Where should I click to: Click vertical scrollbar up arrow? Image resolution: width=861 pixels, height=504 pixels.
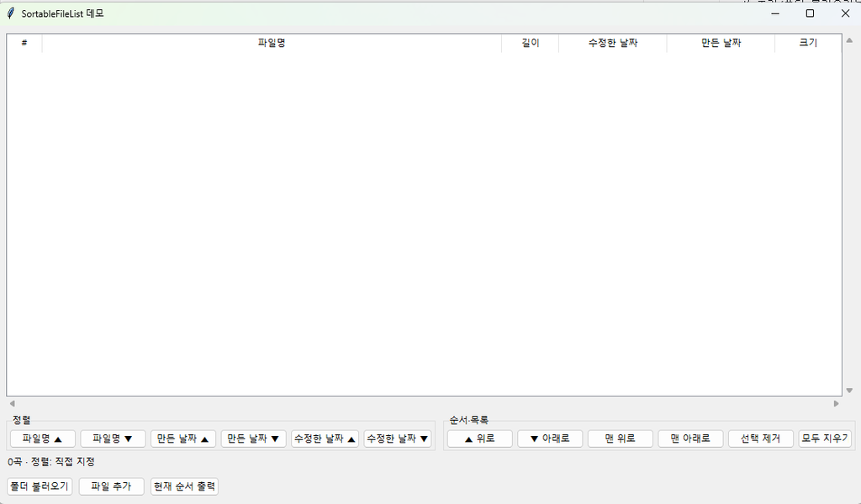pyautogui.click(x=849, y=40)
